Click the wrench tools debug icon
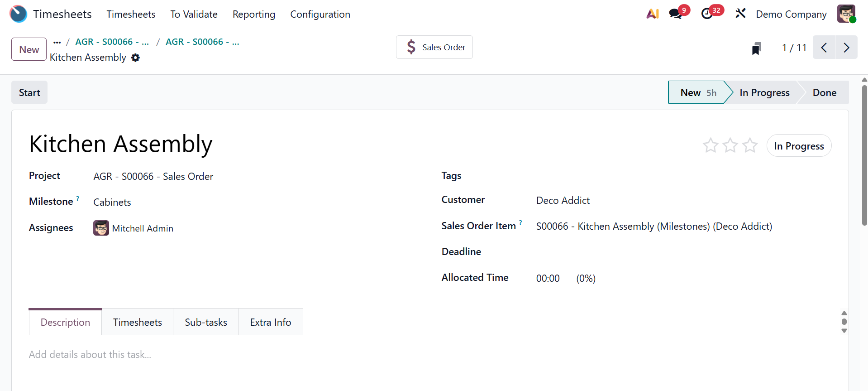This screenshot has height=391, width=868. (x=740, y=14)
